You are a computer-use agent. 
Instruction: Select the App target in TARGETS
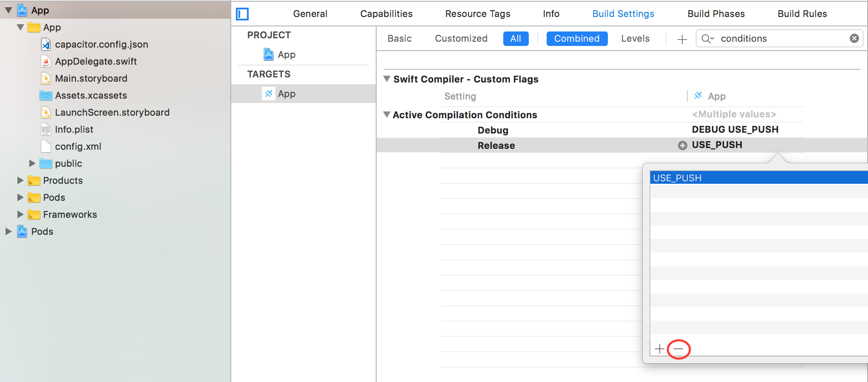286,94
